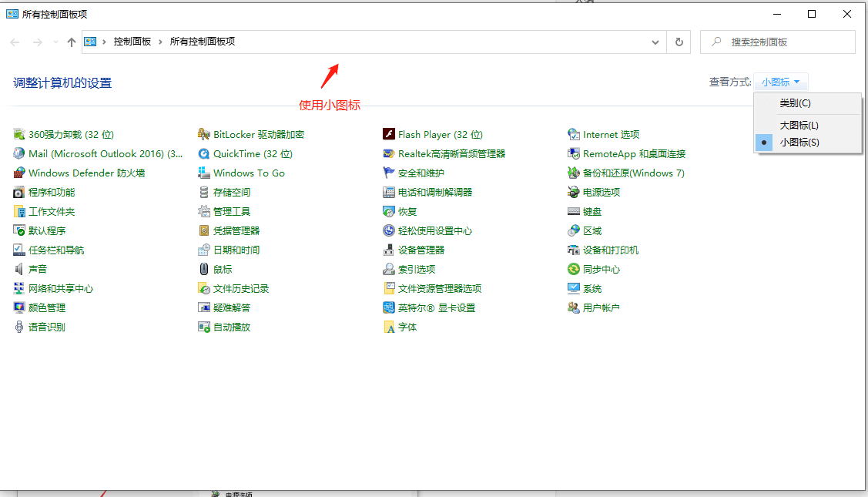Open 疑难解答 link
This screenshot has height=497, width=868.
click(x=232, y=307)
